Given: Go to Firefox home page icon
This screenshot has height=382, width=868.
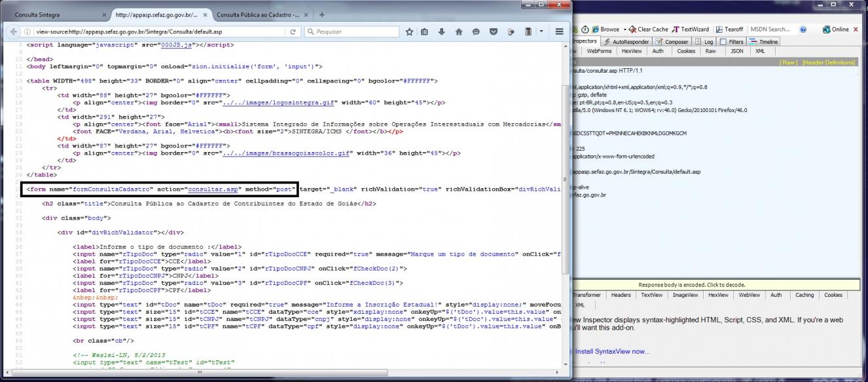Looking at the screenshot, I should pyautogui.click(x=459, y=31).
